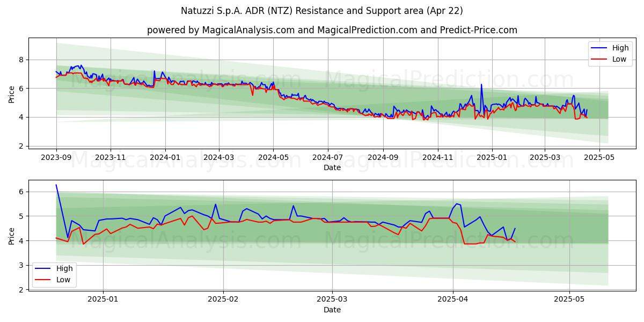The image size is (644, 322).
Task: Click top chart x-axis label 2024-01
Action: (x=165, y=158)
